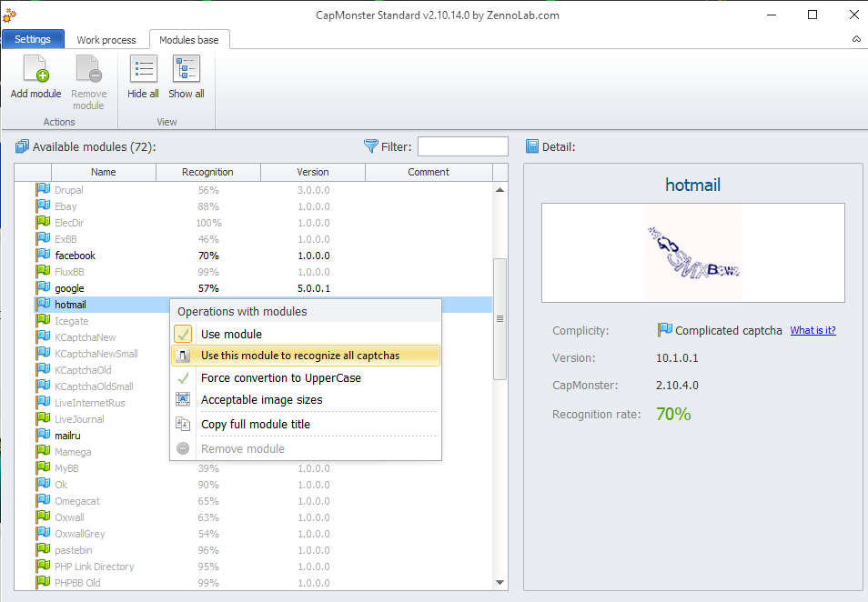
Task: Open the What is it? link
Action: coord(812,330)
